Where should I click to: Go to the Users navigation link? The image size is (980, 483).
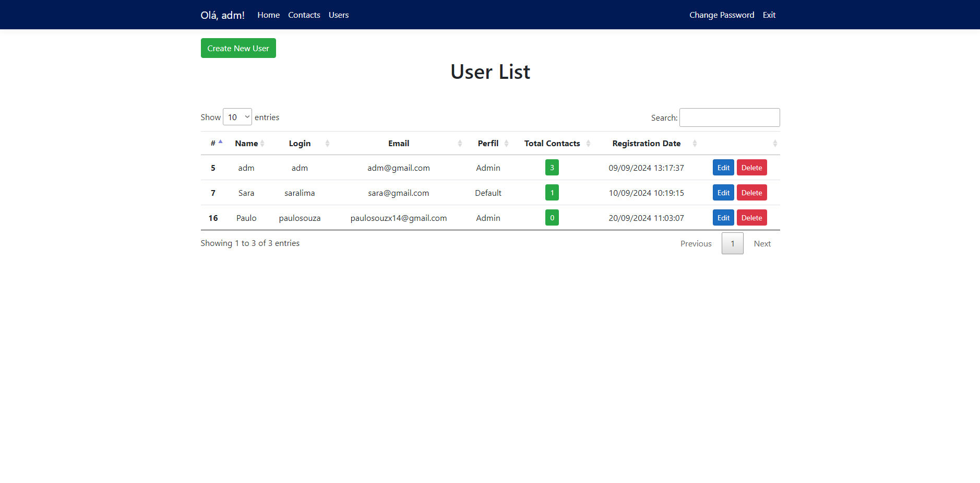point(339,15)
